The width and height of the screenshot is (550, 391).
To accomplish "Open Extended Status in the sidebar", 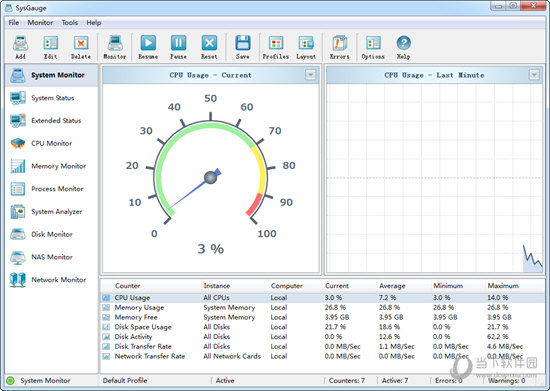I will [52, 121].
